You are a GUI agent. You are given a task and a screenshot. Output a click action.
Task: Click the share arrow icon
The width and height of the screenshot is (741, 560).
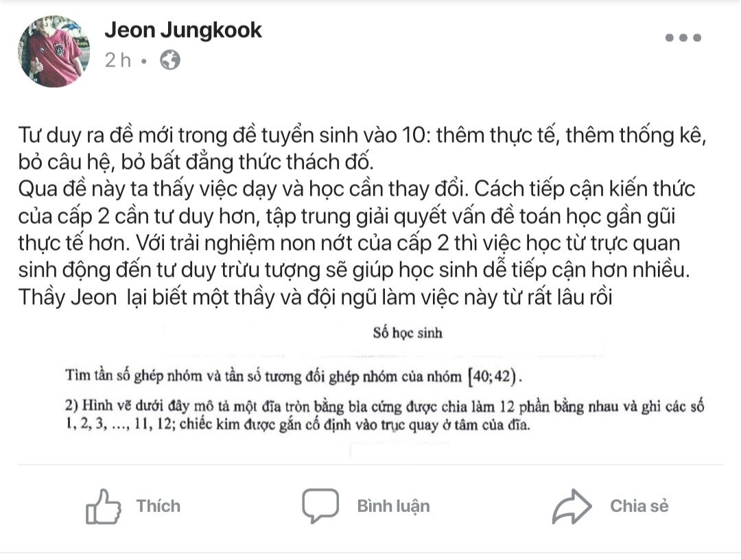572,506
